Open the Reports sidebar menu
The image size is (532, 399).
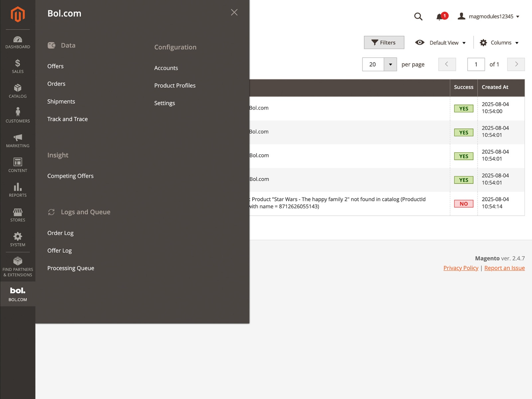pos(18,190)
